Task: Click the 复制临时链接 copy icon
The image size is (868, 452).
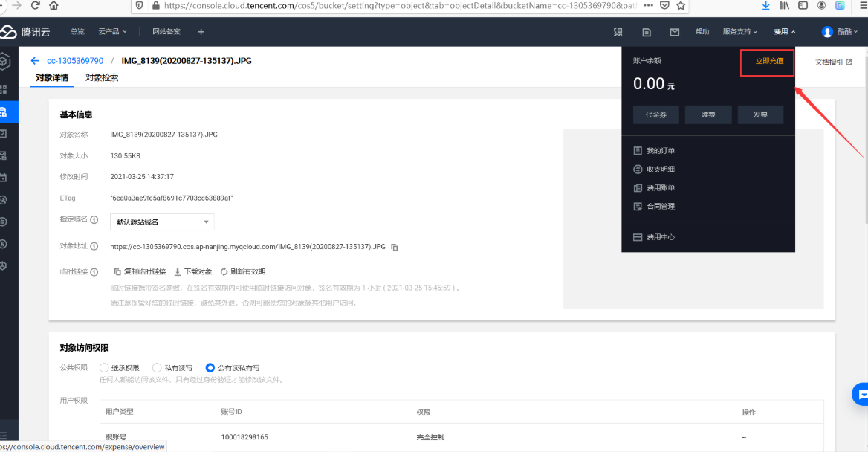Action: pos(117,272)
